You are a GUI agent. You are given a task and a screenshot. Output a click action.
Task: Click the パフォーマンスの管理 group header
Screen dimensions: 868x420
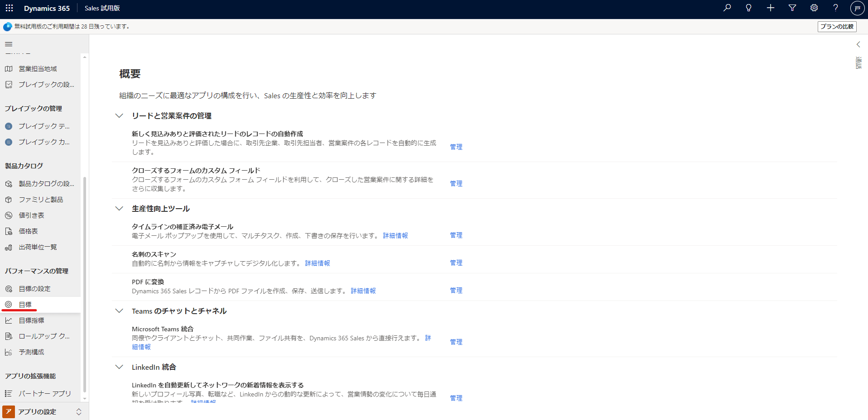click(x=37, y=271)
